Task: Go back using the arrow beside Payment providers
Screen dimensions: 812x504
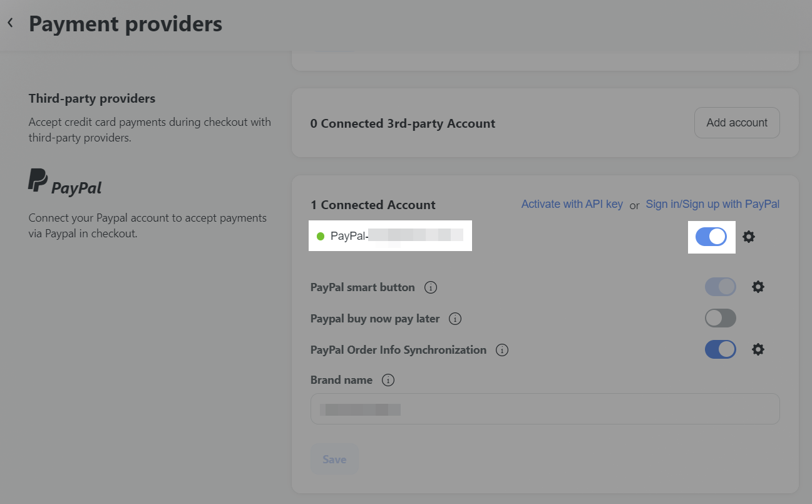Action: 10,23
